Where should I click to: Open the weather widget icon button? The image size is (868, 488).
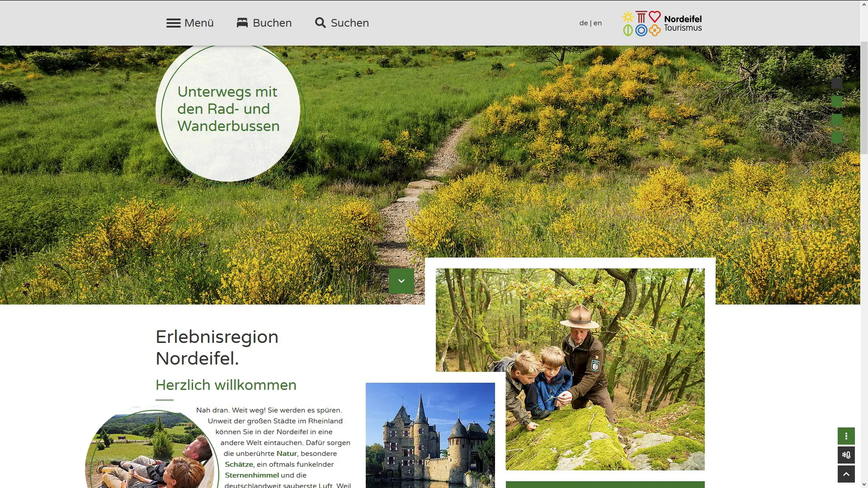click(x=846, y=455)
